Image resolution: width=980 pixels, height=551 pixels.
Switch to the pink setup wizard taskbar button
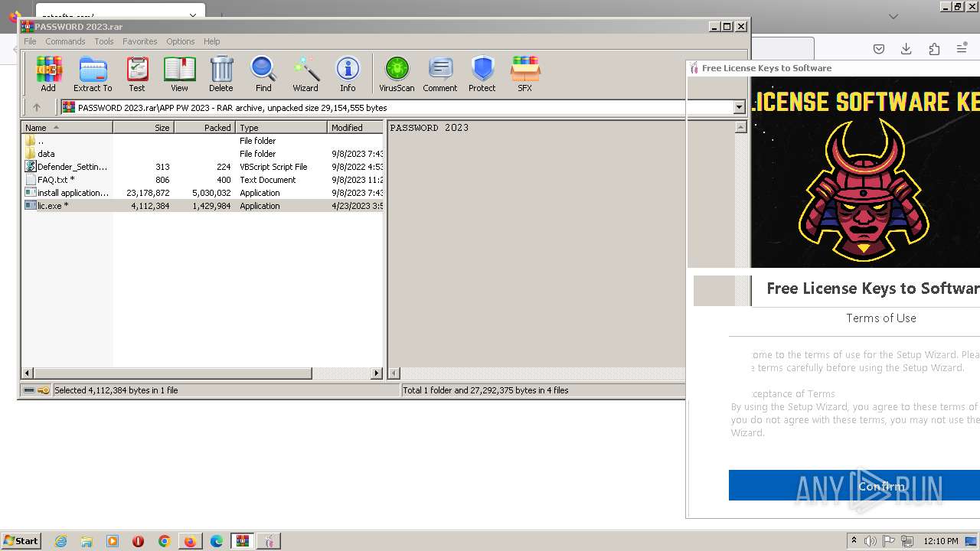pyautogui.click(x=269, y=541)
